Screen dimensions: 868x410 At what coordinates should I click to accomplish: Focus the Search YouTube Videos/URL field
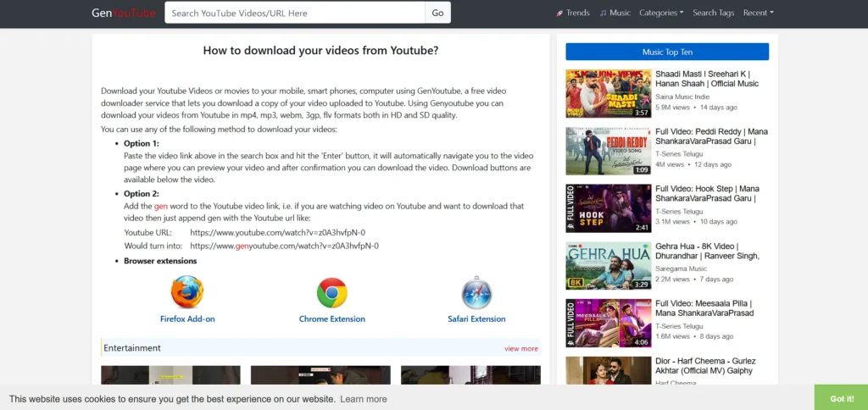point(294,13)
